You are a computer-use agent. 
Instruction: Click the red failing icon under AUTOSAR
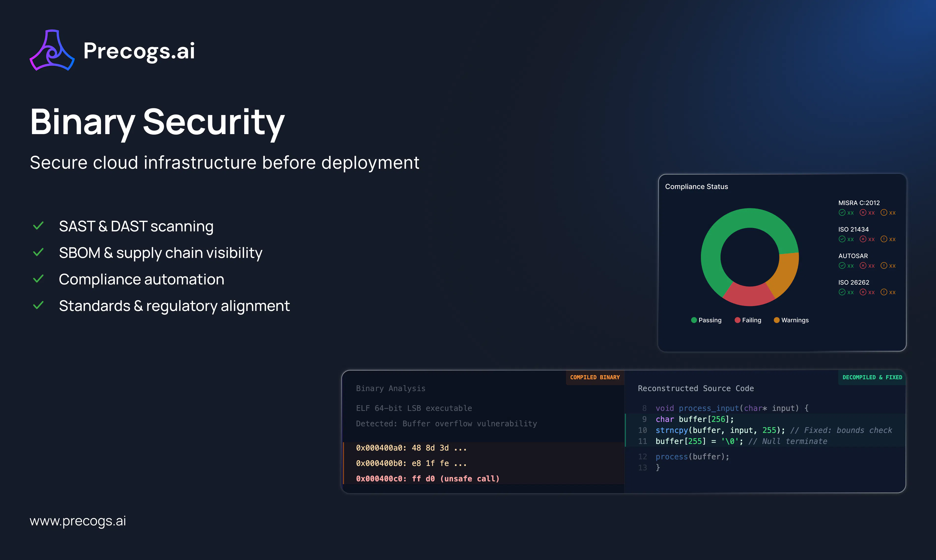pos(863,265)
